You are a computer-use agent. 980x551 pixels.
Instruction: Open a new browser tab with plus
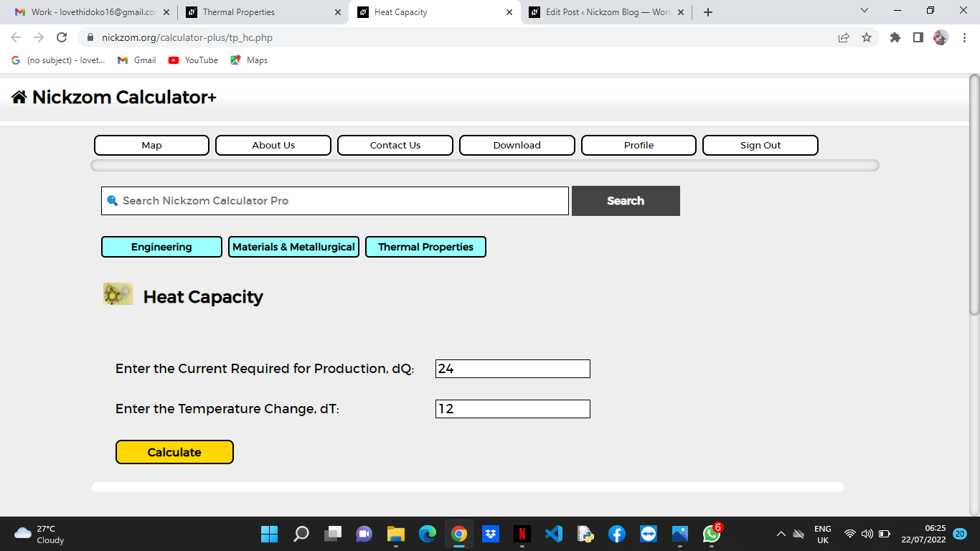[x=708, y=12]
